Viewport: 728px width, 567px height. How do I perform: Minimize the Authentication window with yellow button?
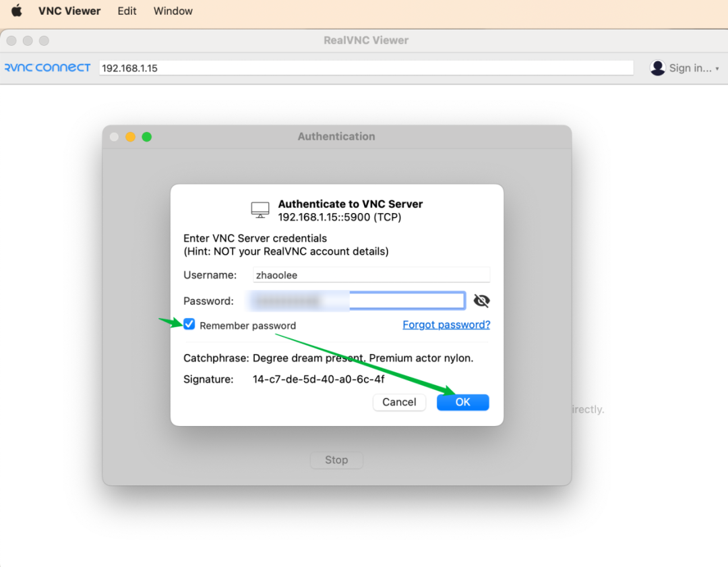pos(131,137)
